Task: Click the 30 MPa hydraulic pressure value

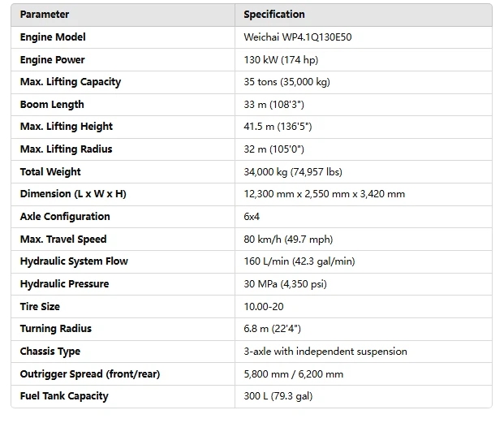Action: coord(290,284)
